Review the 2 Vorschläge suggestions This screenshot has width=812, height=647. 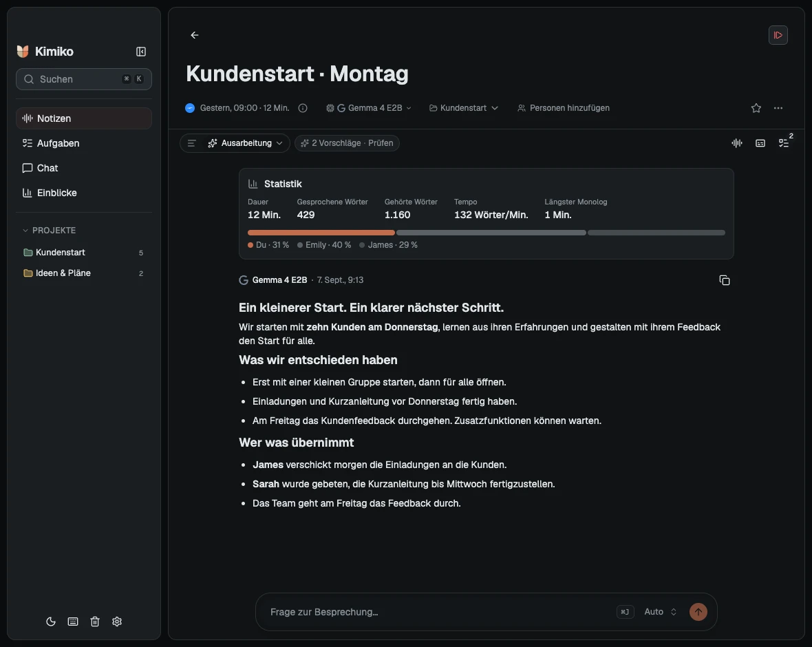[x=347, y=143]
